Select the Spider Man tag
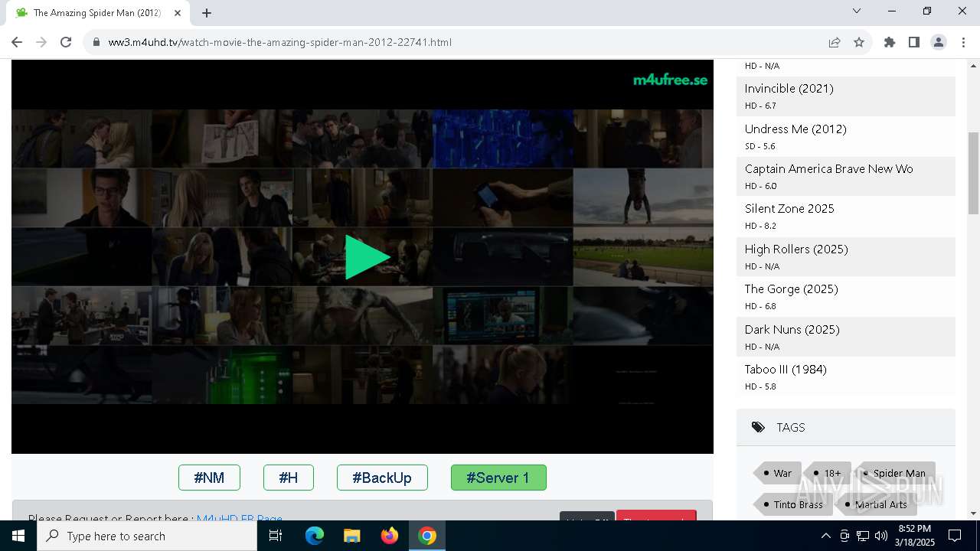The width and height of the screenshot is (980, 551). (x=895, y=473)
